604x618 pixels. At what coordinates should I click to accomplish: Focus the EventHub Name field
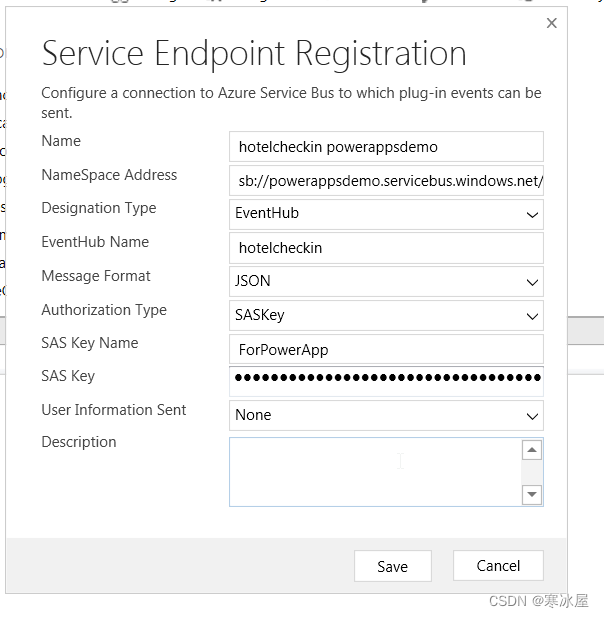[x=385, y=247]
